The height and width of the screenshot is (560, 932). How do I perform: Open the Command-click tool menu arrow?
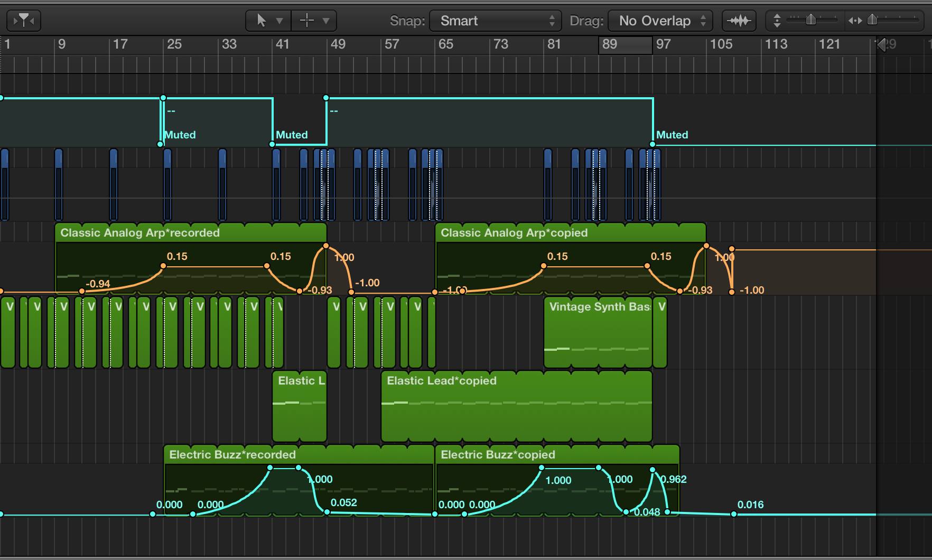[x=326, y=21]
